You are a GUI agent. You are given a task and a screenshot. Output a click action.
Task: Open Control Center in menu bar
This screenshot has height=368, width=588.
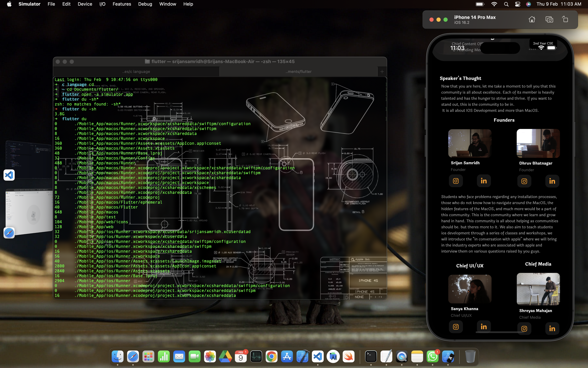pos(517,4)
